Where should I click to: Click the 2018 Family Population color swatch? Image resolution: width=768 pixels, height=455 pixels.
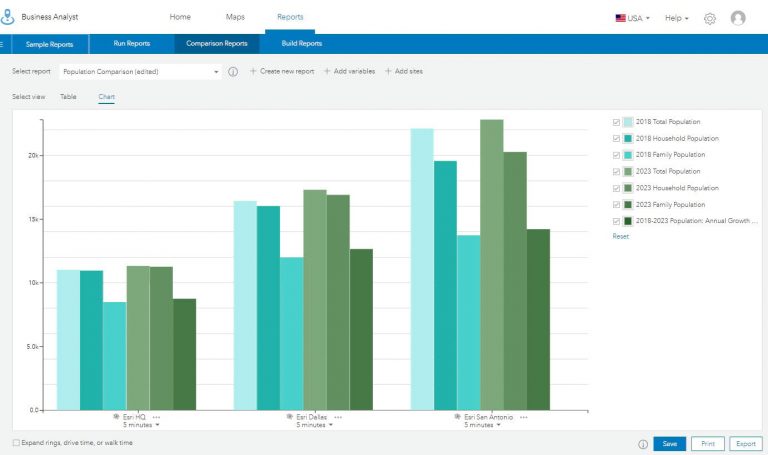(x=628, y=155)
